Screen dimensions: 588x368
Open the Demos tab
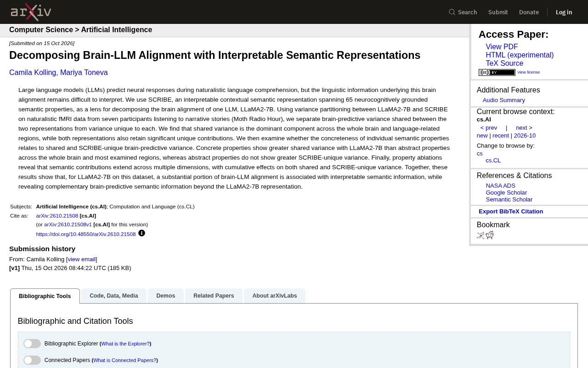pos(166,296)
